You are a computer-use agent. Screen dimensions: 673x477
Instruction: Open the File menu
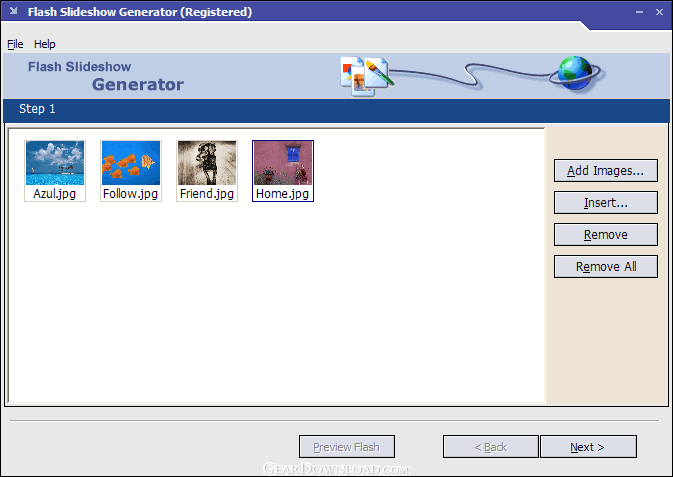click(15, 44)
